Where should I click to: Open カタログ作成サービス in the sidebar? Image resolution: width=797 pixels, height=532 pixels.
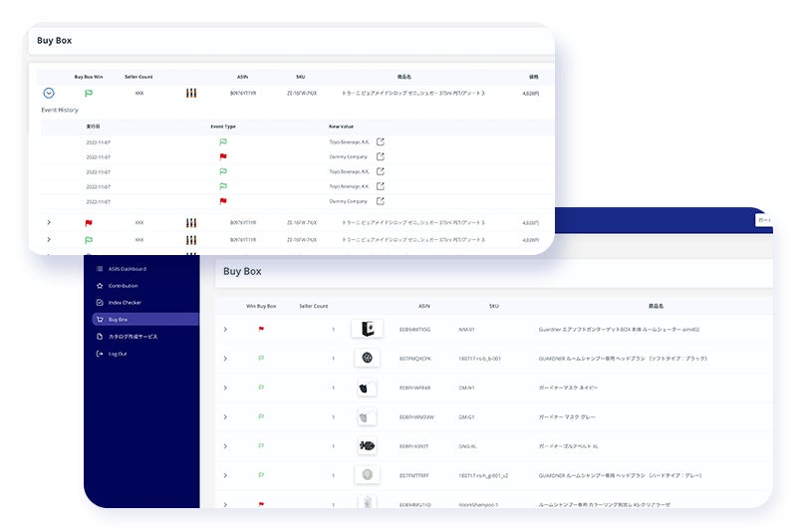click(133, 337)
